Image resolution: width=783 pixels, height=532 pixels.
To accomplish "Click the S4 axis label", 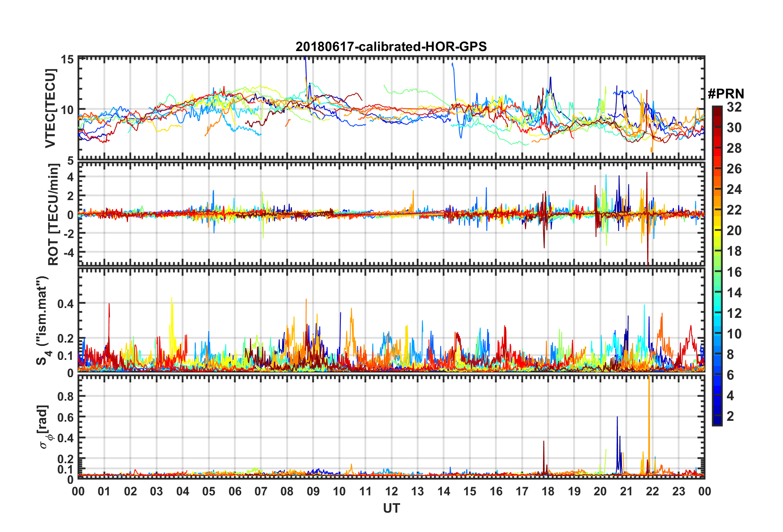I will 42,320.
